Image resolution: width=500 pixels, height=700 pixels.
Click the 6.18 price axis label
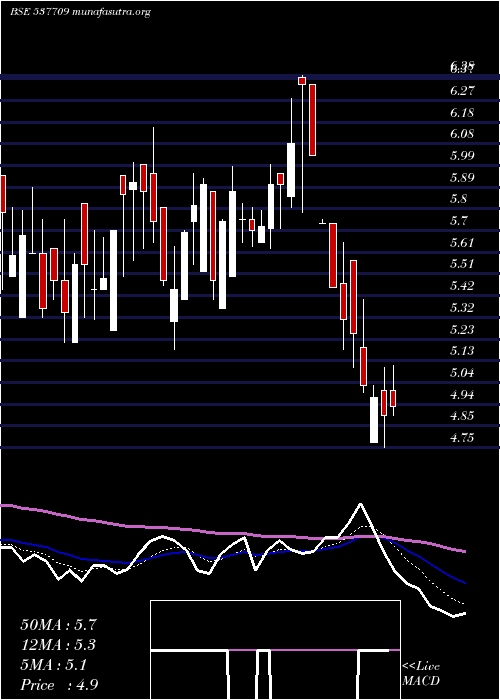coord(462,112)
